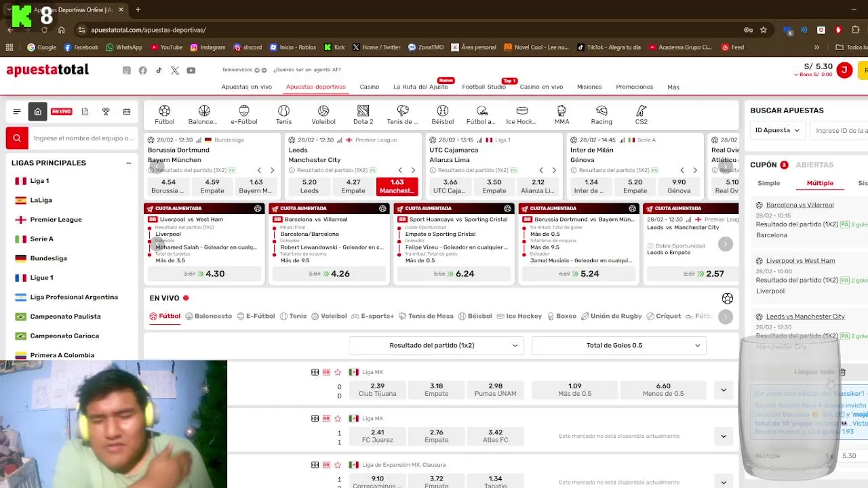Switch to the Simple coupon tab
The image size is (868, 488).
(x=769, y=183)
